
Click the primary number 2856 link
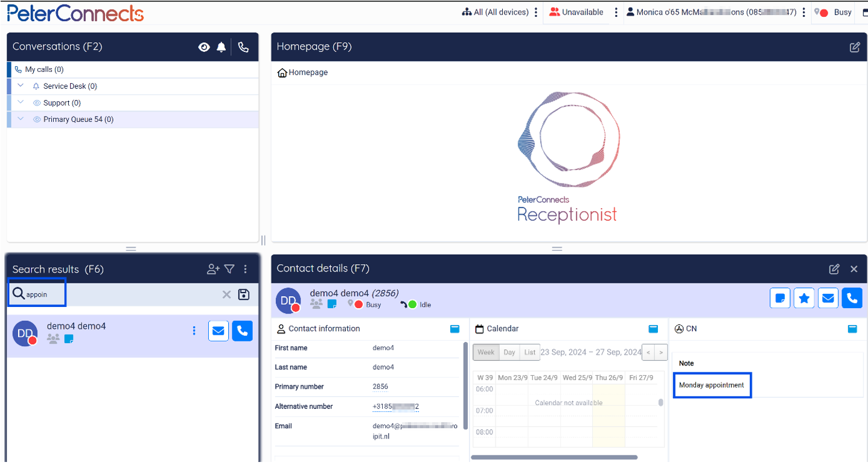(x=380, y=387)
